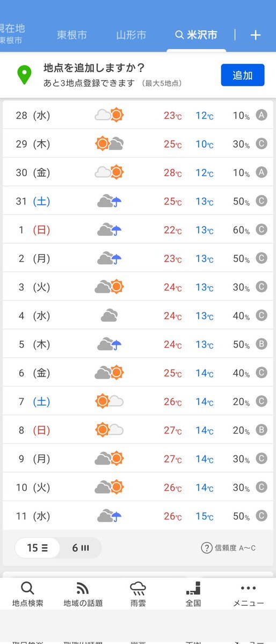The width and height of the screenshot is (276, 644).
Task: Select the 米沢市 search tab
Action: [x=197, y=35]
